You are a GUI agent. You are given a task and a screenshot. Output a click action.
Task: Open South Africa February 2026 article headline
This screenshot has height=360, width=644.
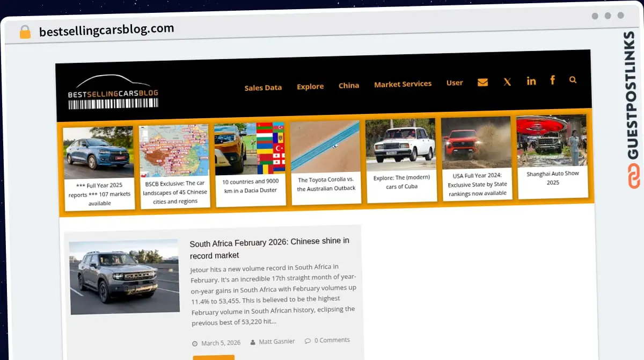(270, 248)
